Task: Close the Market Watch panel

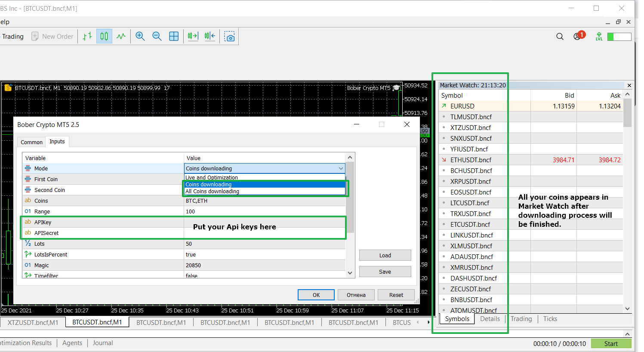Action: coord(629,86)
